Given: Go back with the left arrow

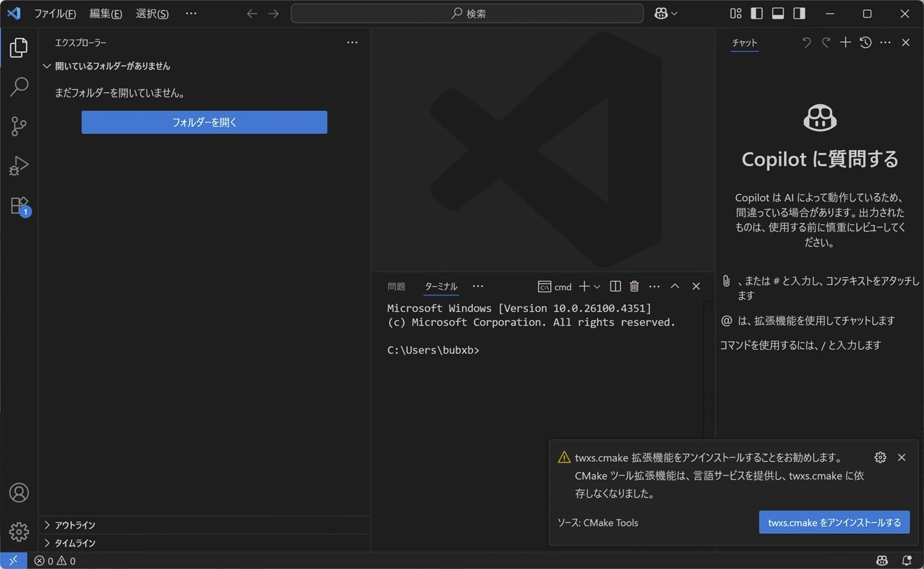Looking at the screenshot, I should click(x=252, y=14).
